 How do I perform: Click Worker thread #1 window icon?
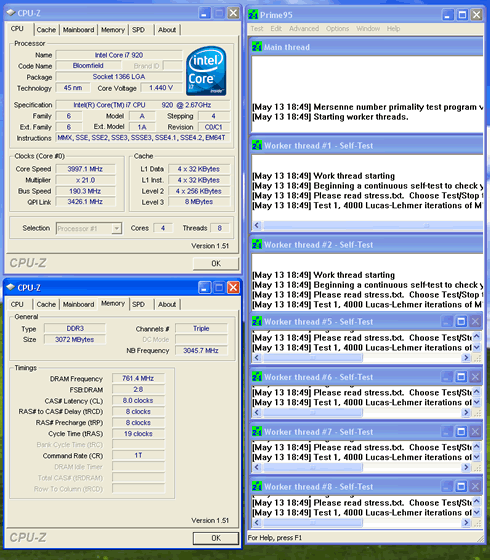pyautogui.click(x=257, y=145)
